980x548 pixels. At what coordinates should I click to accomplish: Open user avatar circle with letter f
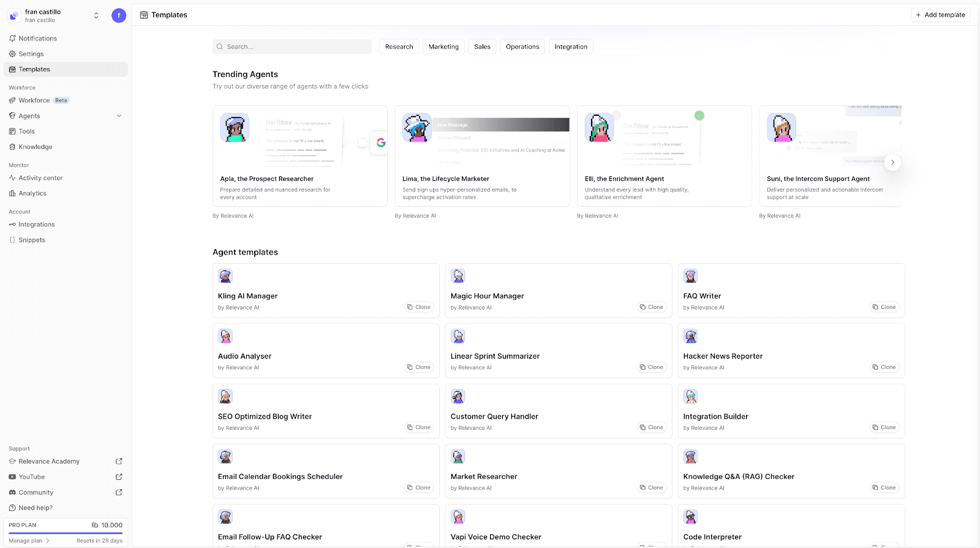coord(119,15)
